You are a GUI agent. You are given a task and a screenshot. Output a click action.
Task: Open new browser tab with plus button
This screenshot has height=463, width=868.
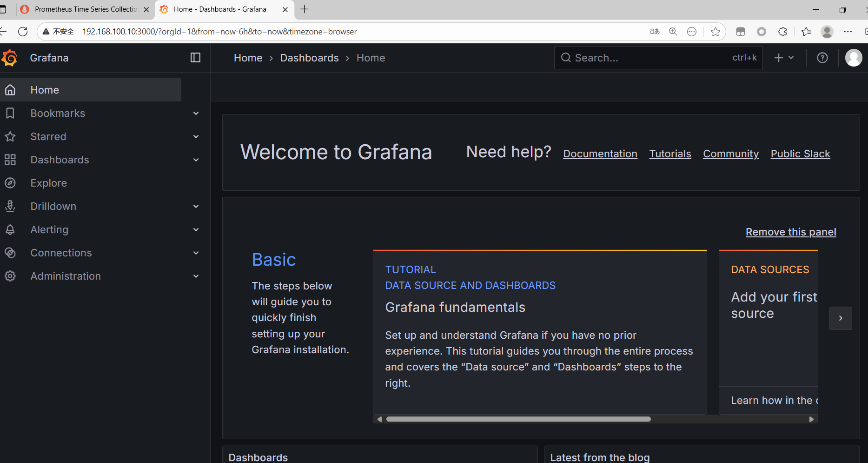[304, 9]
